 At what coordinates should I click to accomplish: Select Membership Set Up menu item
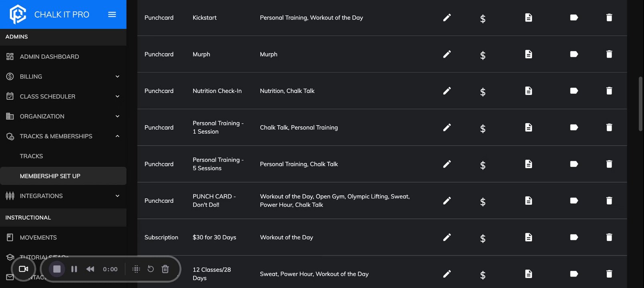coord(50,176)
